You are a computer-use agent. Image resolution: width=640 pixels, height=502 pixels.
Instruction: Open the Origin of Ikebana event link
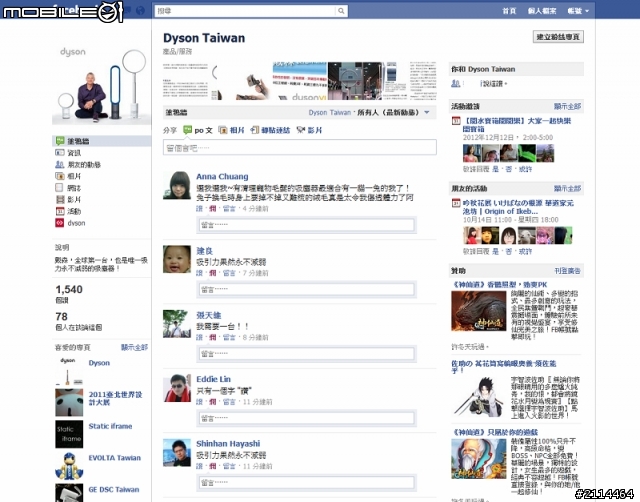pyautogui.click(x=518, y=207)
